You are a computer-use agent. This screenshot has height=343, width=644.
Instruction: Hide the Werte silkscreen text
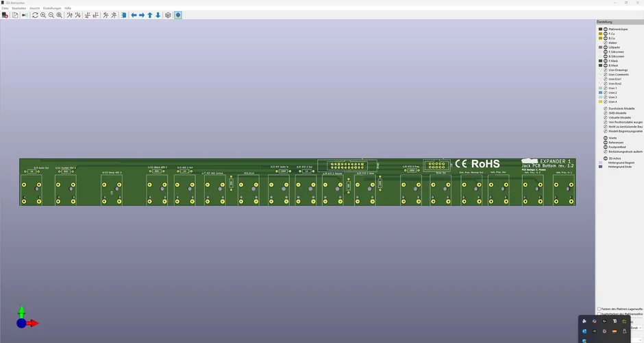606,138
